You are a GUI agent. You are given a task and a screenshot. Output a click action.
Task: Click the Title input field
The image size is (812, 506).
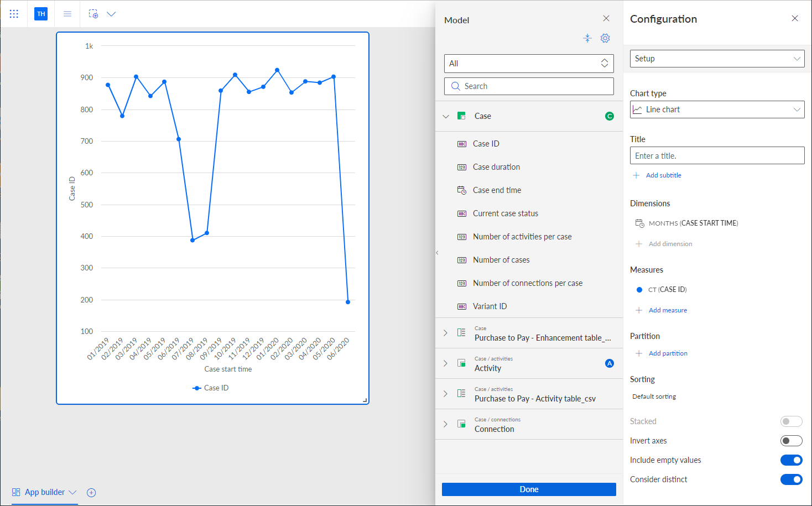[x=717, y=156]
